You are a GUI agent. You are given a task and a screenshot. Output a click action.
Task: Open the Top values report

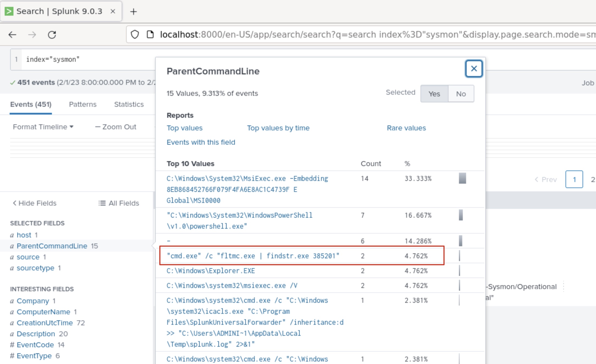[x=185, y=128]
